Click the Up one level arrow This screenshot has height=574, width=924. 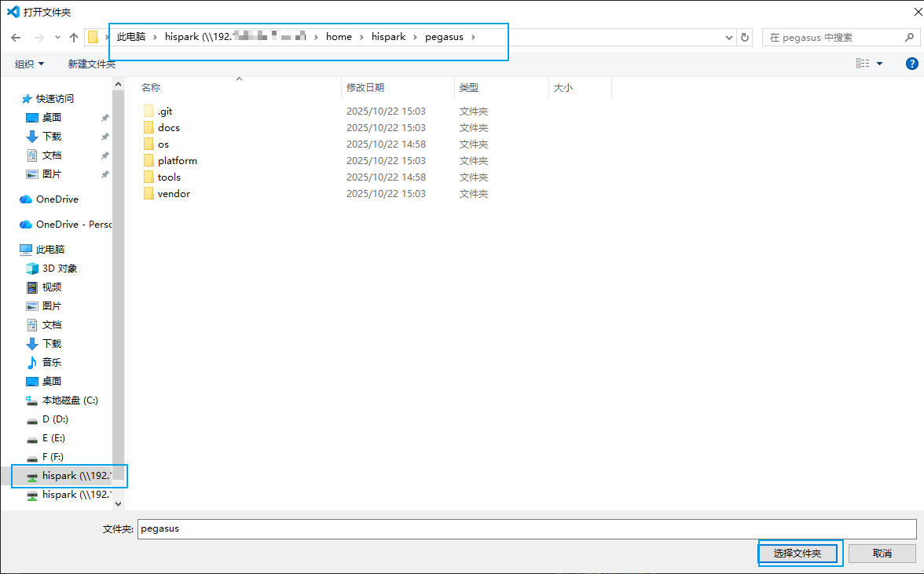(74, 38)
